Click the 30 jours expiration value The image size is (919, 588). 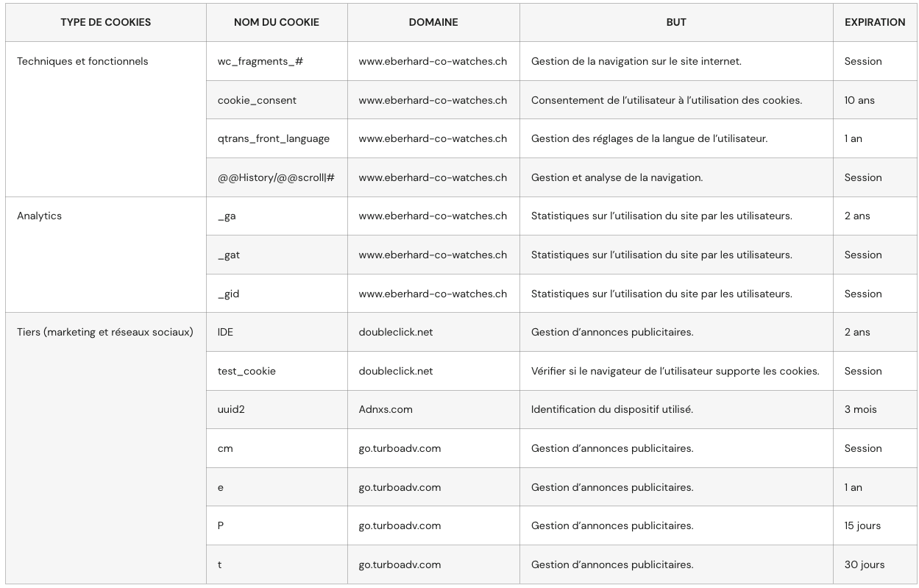point(865,564)
